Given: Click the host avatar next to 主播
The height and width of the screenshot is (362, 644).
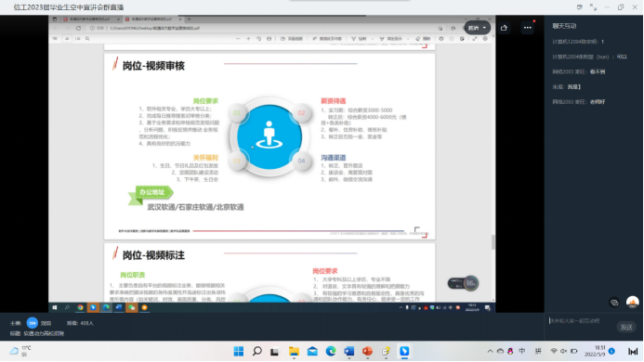Looking at the screenshot, I should tap(32, 323).
